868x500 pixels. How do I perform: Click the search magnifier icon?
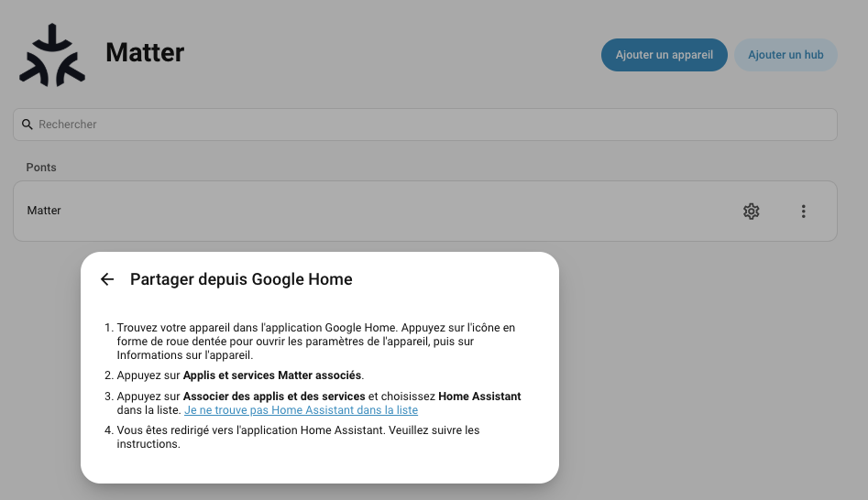click(27, 125)
